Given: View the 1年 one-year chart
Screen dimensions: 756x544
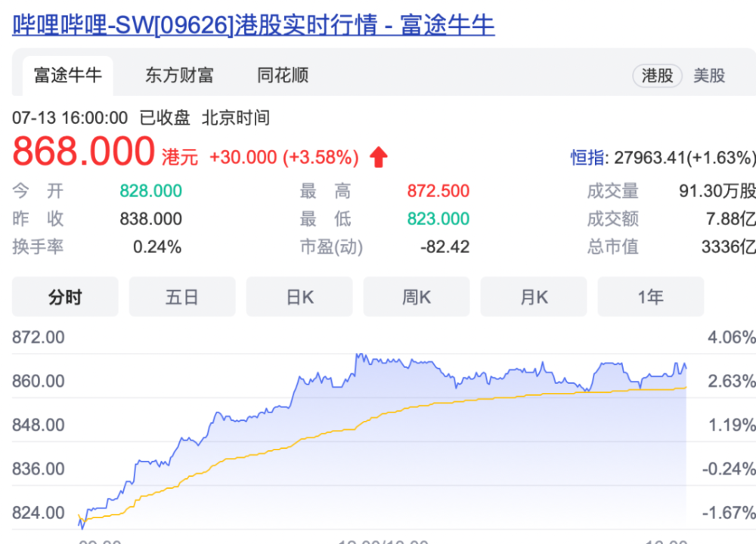Looking at the screenshot, I should coord(651,297).
